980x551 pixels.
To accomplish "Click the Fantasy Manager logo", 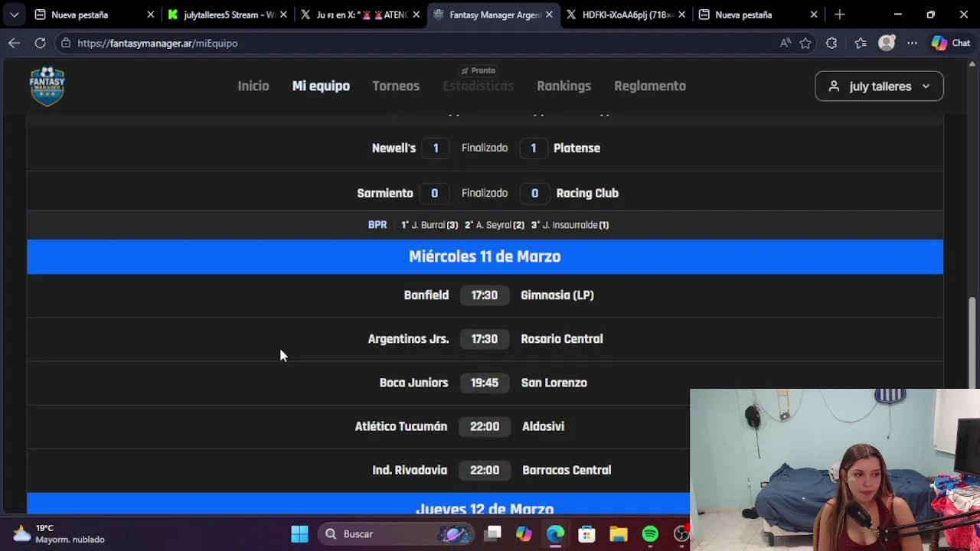I will pos(47,86).
